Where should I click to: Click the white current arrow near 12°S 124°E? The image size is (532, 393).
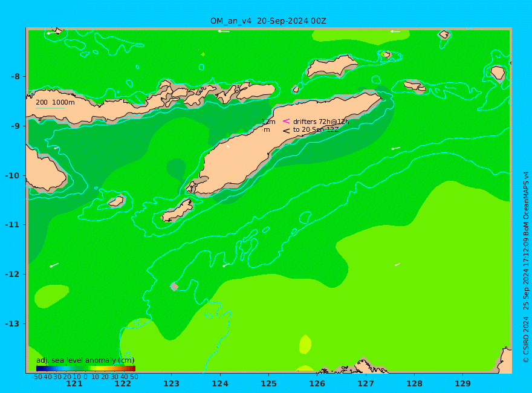click(x=225, y=265)
